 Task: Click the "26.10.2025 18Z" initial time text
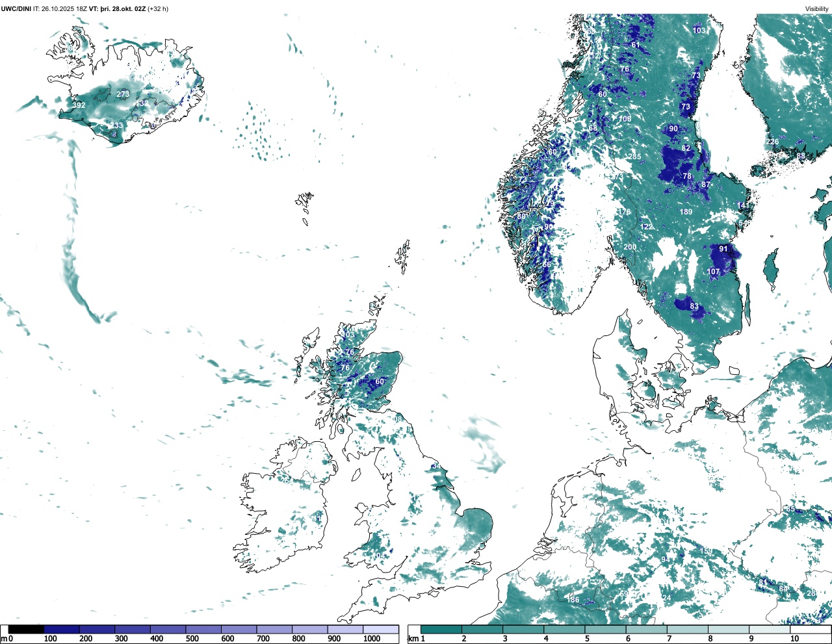(64, 9)
